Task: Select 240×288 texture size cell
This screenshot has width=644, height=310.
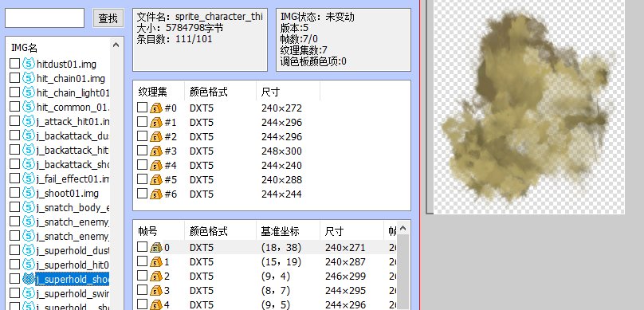Action: 281,180
